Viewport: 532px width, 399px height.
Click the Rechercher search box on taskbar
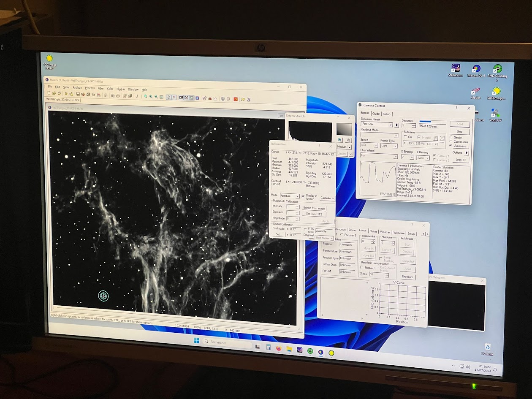point(228,343)
